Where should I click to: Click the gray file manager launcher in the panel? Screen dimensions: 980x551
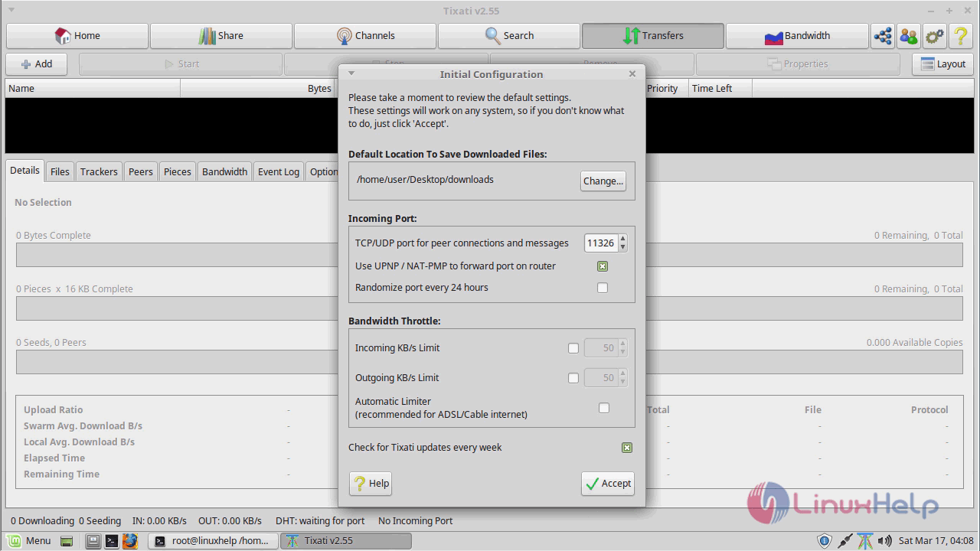(93, 541)
